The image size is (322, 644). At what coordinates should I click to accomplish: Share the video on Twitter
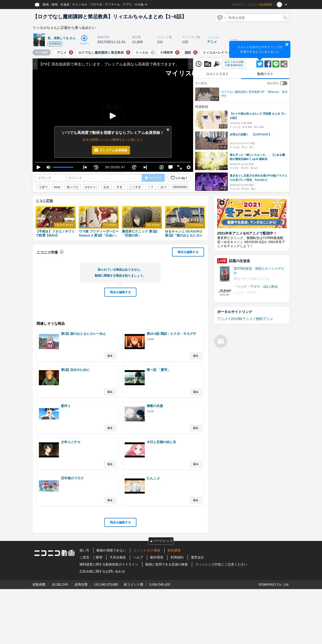260,64
